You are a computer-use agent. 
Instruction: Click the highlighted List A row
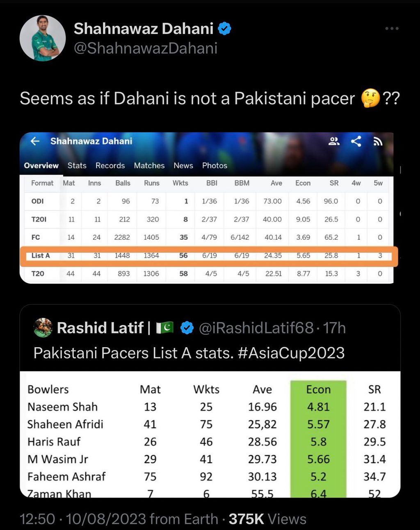tap(209, 256)
